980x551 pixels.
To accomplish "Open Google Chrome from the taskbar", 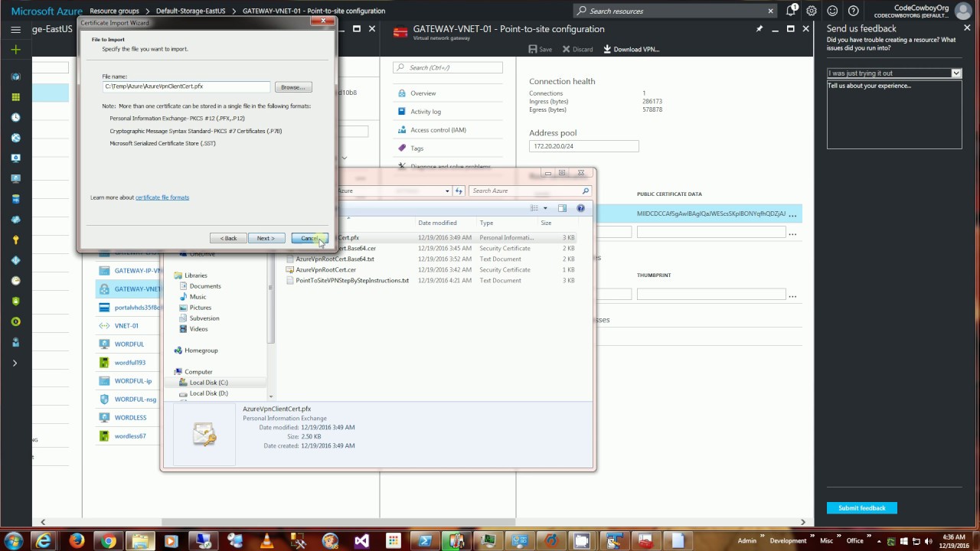I will [x=108, y=540].
